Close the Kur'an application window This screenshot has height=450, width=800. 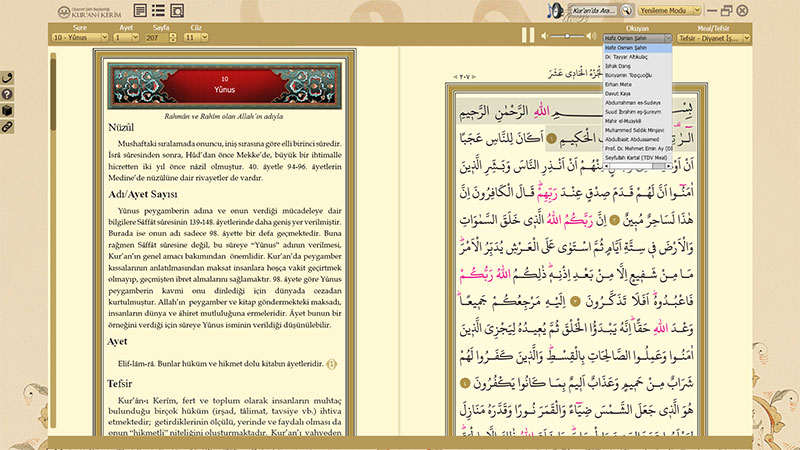(x=742, y=10)
